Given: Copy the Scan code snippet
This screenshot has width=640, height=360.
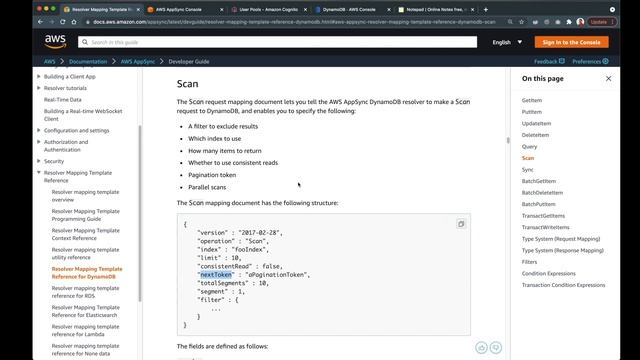Looking at the screenshot, I should 461,224.
